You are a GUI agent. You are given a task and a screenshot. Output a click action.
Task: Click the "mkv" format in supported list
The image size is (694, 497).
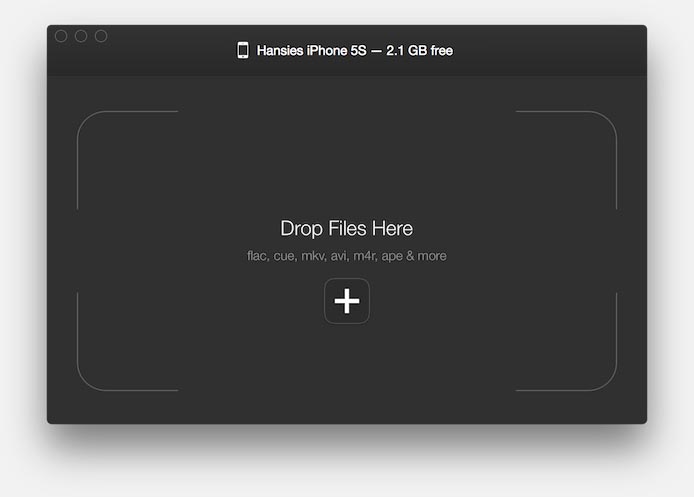pos(313,256)
